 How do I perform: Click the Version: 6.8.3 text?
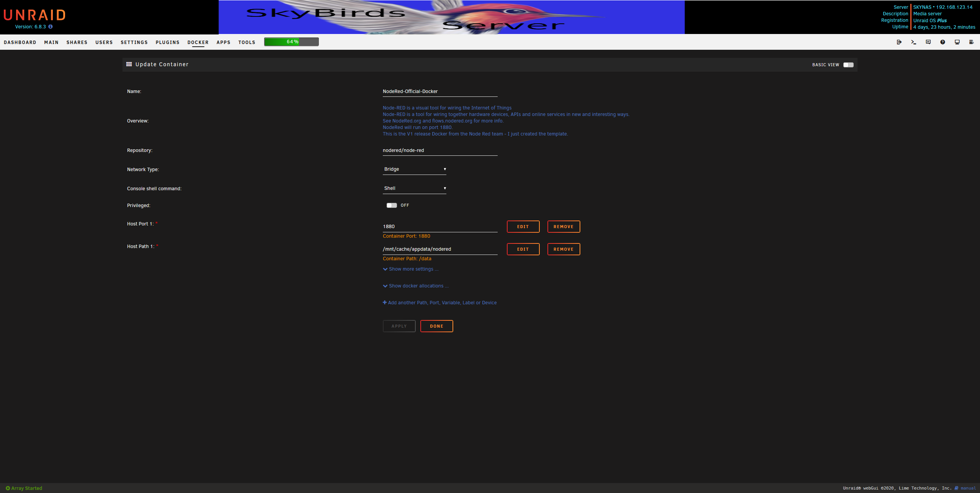click(30, 27)
